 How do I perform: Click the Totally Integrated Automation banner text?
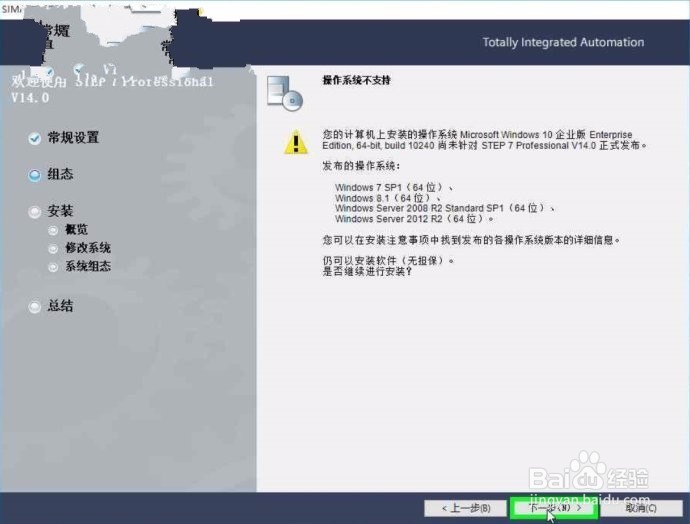click(x=563, y=42)
